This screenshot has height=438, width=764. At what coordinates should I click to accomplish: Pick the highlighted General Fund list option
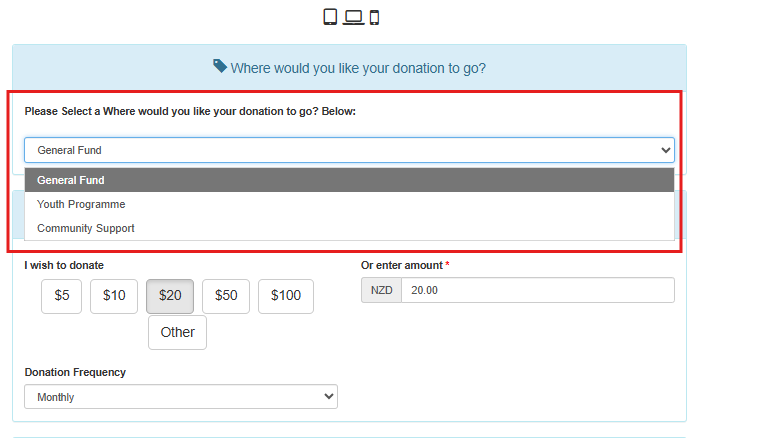click(349, 180)
